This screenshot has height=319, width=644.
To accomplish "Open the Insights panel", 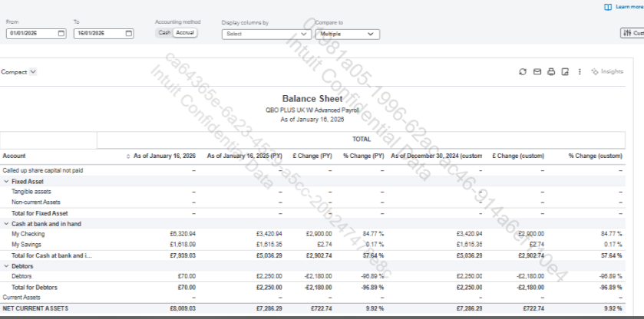I will tap(607, 72).
